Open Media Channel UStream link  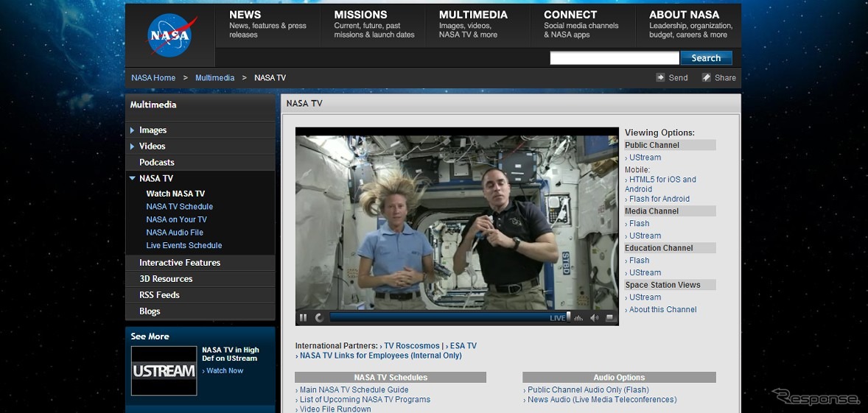pyautogui.click(x=643, y=236)
